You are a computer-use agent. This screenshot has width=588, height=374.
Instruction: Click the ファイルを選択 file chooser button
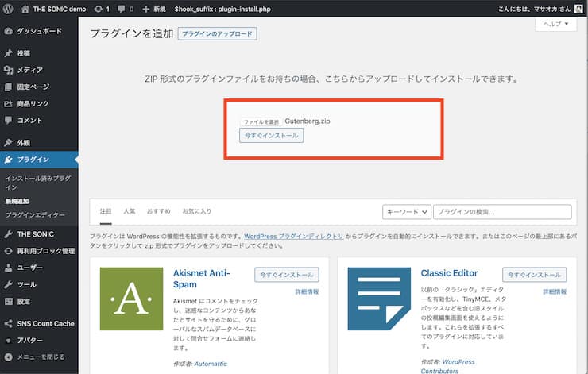point(261,121)
